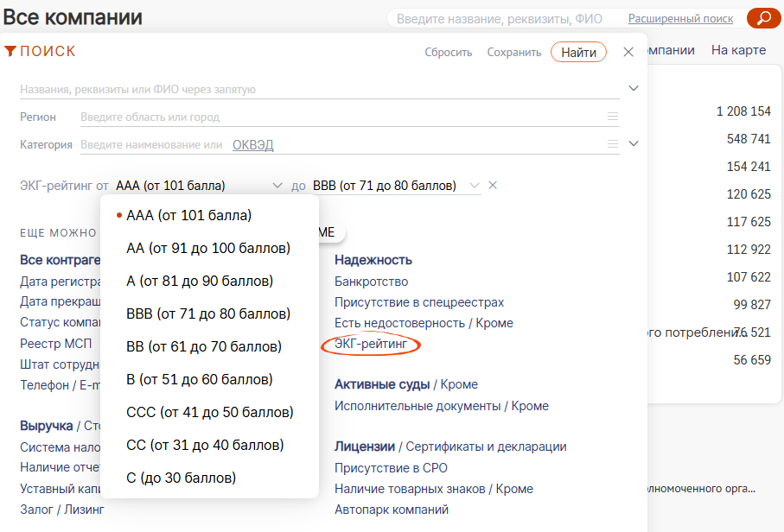The height and width of the screenshot is (532, 784).
Task: Click the ОКВЭД link
Action: tap(253, 145)
